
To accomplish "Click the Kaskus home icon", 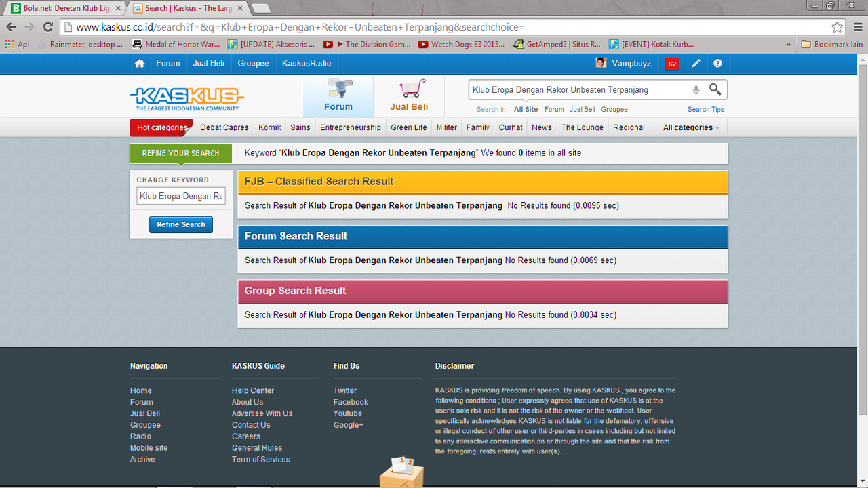I will point(140,63).
